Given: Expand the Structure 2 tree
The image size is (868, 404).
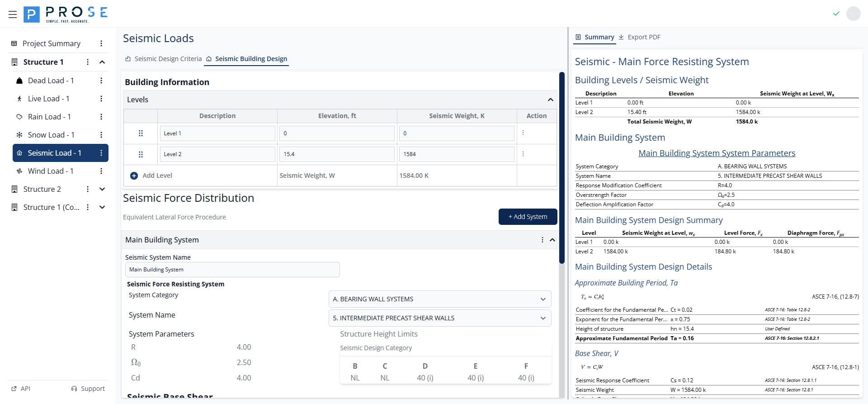Looking at the screenshot, I should click(x=102, y=189).
